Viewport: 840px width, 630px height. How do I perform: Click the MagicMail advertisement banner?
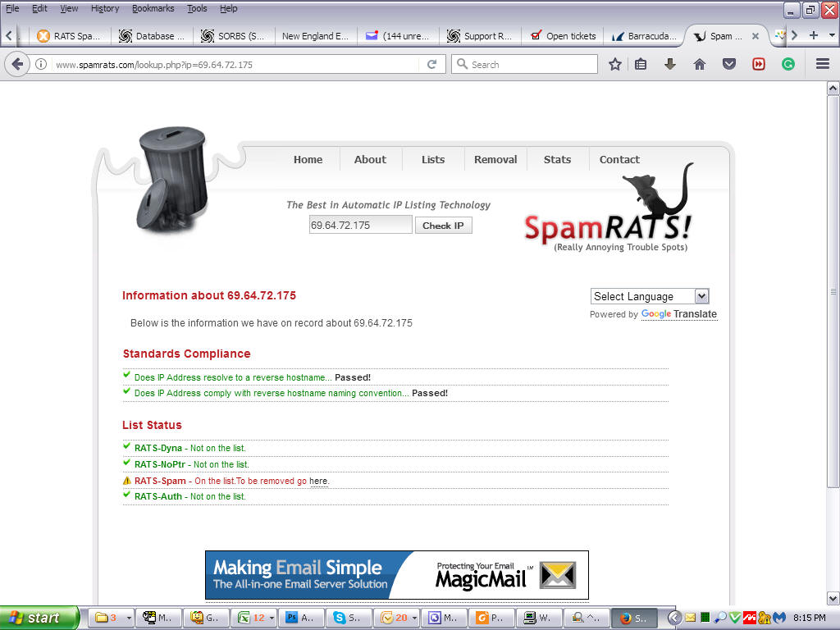[x=397, y=575]
